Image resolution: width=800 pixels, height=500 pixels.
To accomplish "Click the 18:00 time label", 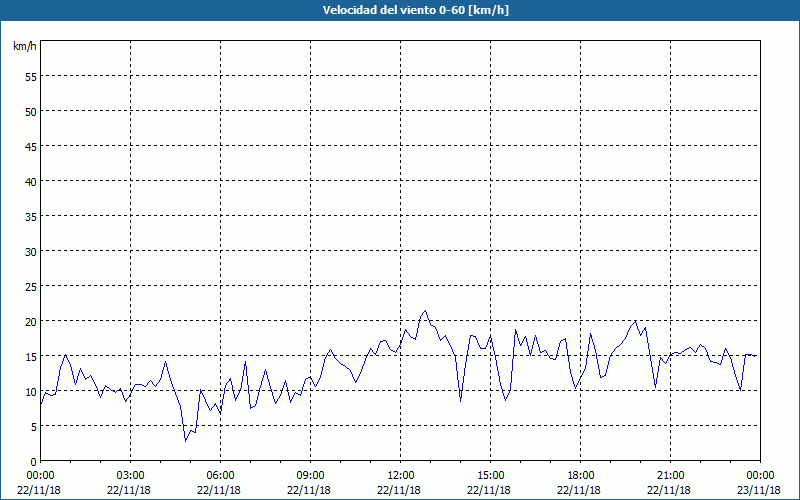I will (x=581, y=476).
